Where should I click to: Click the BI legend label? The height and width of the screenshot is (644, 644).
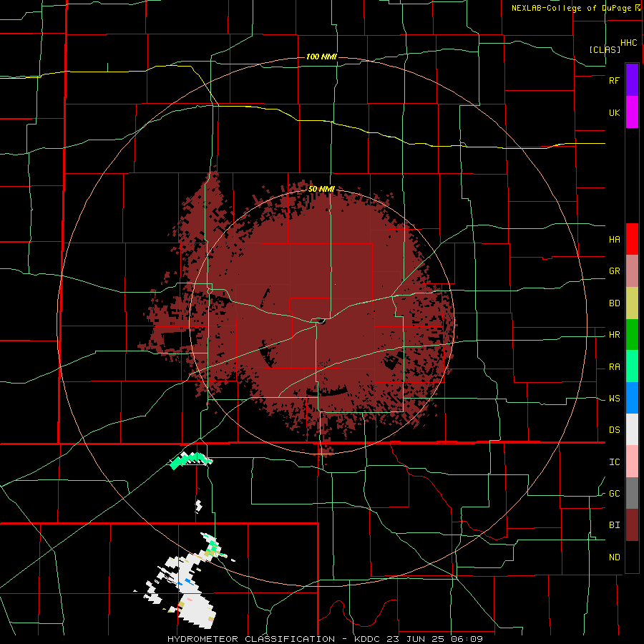click(614, 525)
